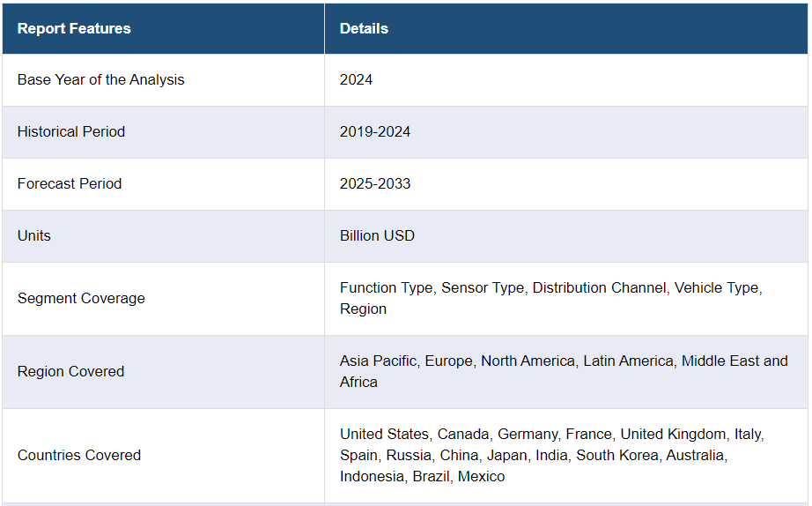Select the Historical Period row label

coord(71,131)
